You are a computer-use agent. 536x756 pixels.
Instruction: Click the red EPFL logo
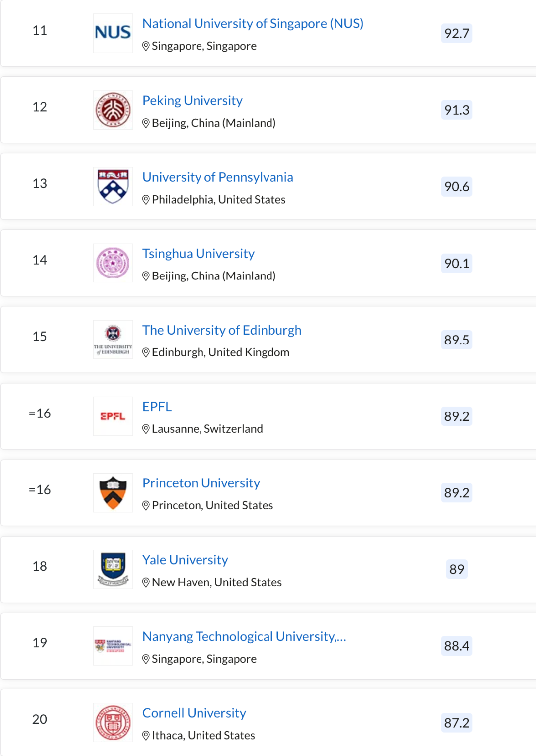tap(113, 416)
